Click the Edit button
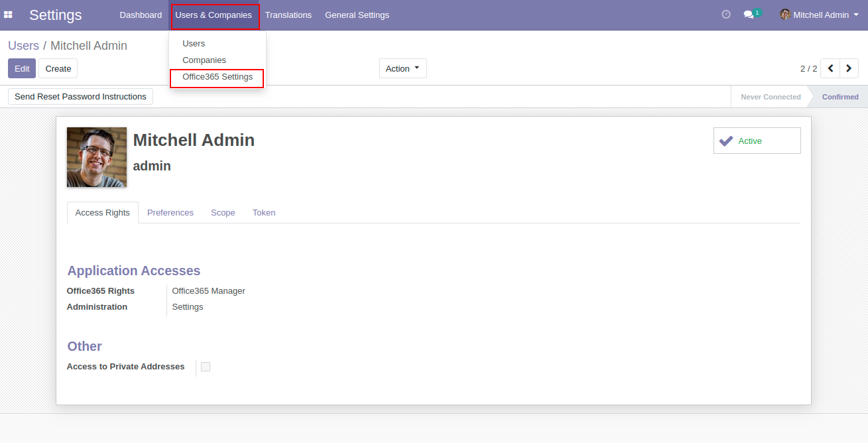 [x=22, y=68]
